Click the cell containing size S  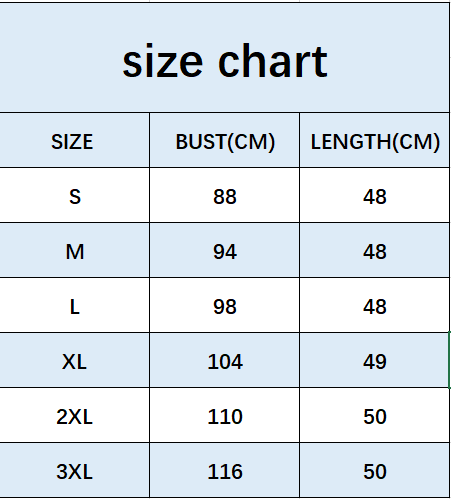(x=75, y=195)
